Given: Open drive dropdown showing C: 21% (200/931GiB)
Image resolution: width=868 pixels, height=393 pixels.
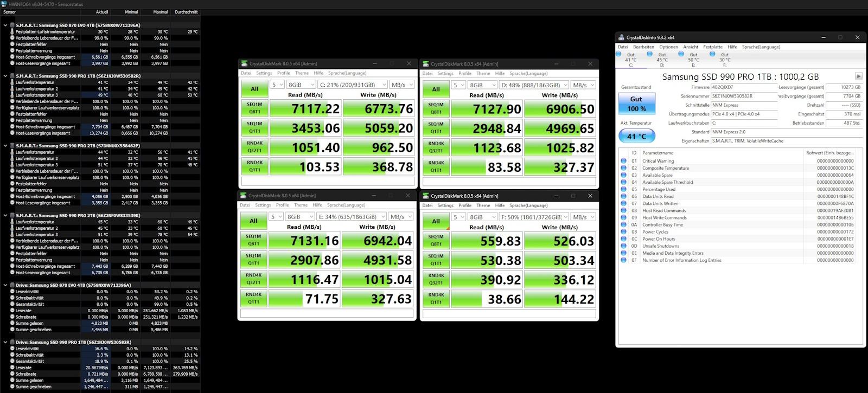Looking at the screenshot, I should pos(353,85).
